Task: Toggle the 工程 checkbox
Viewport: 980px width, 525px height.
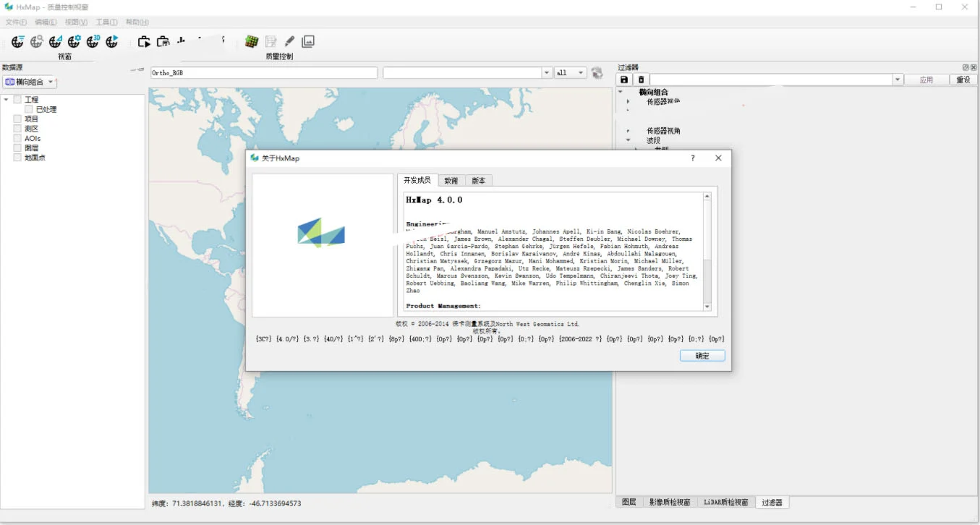Action: pyautogui.click(x=17, y=100)
